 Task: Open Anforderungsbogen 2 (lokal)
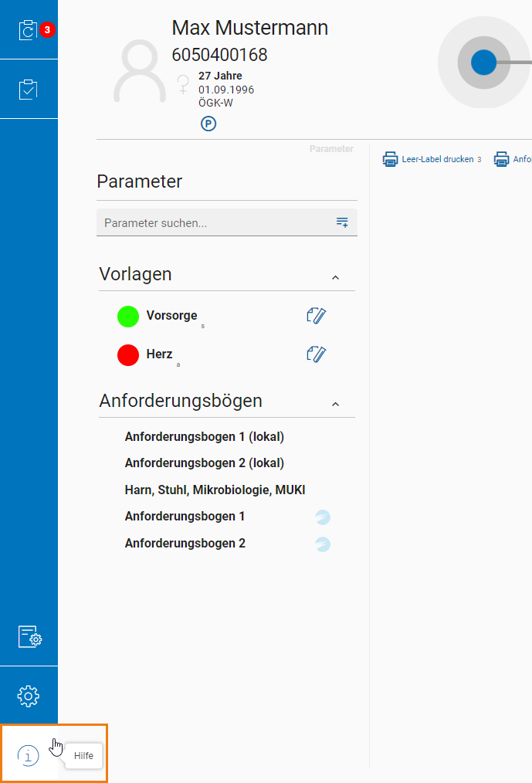[x=205, y=463]
